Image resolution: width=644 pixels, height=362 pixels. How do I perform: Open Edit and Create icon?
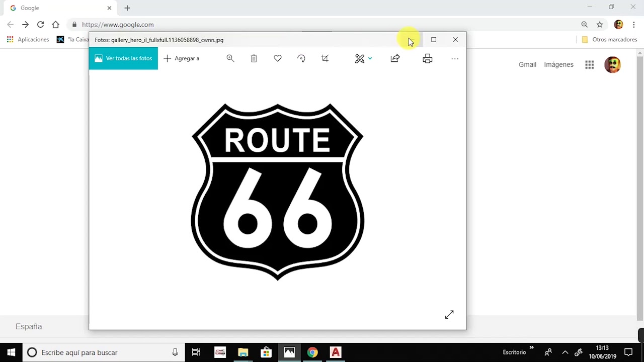(x=359, y=59)
